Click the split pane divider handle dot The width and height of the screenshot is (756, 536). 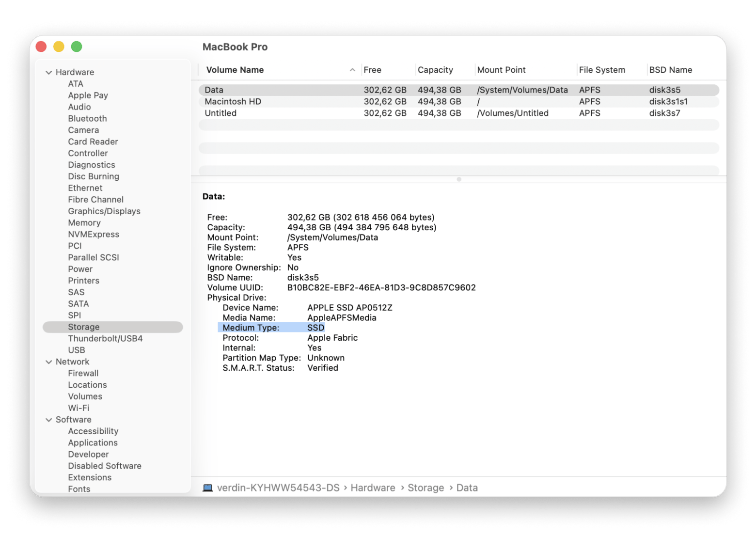tap(458, 179)
